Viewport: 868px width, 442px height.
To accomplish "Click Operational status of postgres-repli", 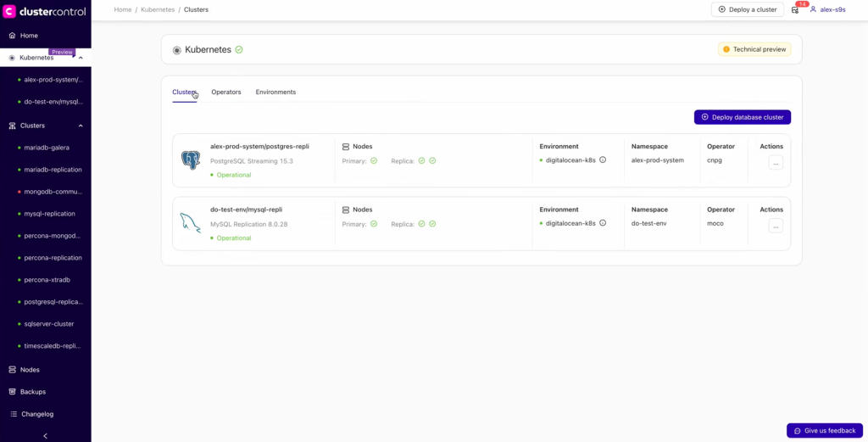I will point(231,175).
